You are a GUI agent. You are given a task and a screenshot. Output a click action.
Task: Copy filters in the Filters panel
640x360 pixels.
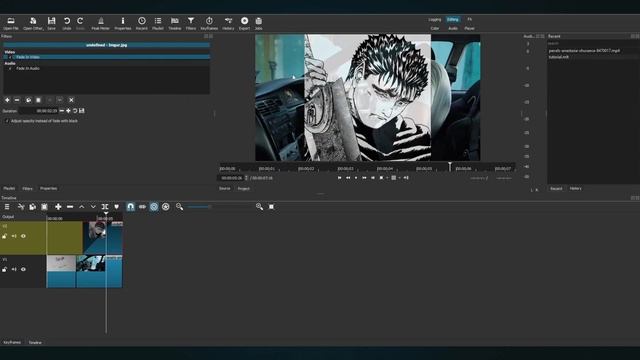pyautogui.click(x=28, y=100)
